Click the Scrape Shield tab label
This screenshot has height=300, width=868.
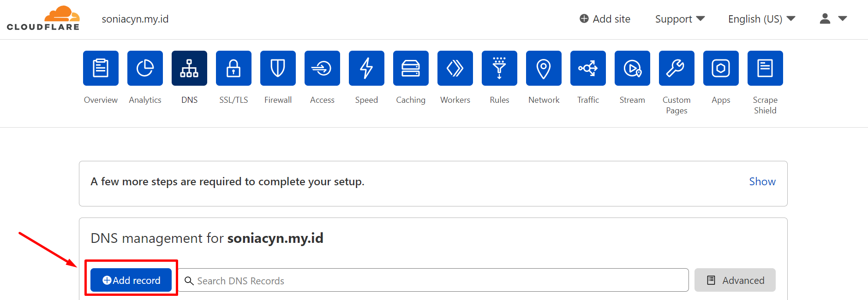[x=765, y=105]
